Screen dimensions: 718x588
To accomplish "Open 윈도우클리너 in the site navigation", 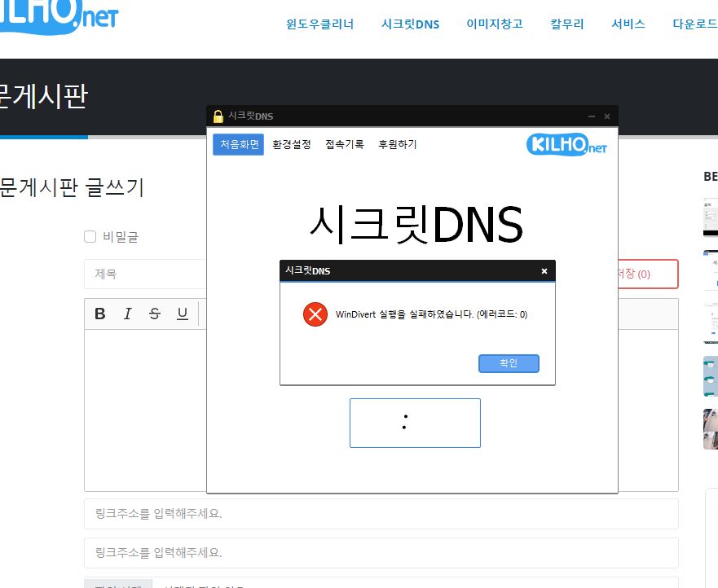I will point(319,24).
